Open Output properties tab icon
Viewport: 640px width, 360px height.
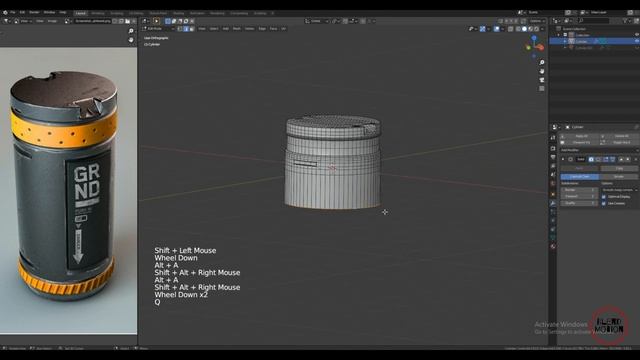coord(553,157)
